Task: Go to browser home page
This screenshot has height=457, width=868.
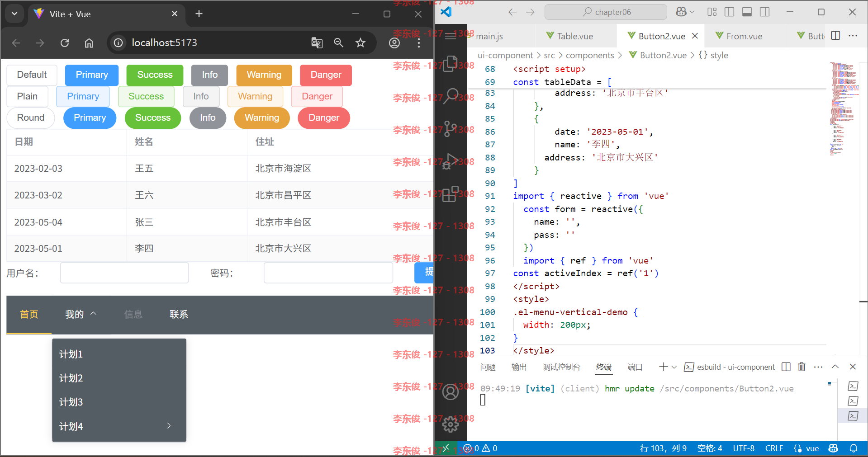Action: (x=89, y=43)
